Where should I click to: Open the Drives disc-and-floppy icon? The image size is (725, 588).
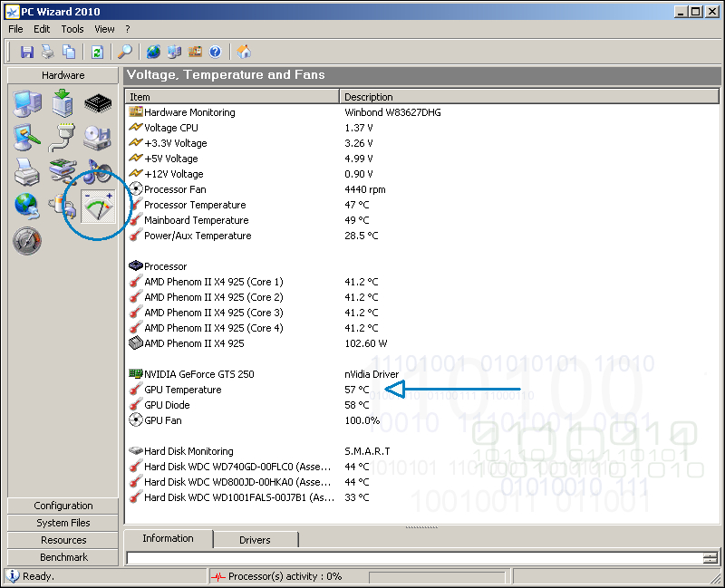(98, 138)
